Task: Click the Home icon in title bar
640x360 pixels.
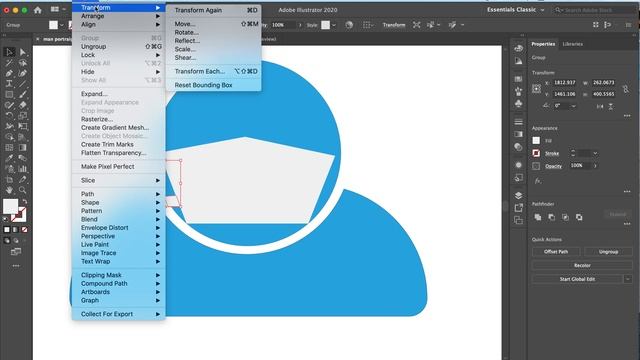Action: tap(38, 10)
